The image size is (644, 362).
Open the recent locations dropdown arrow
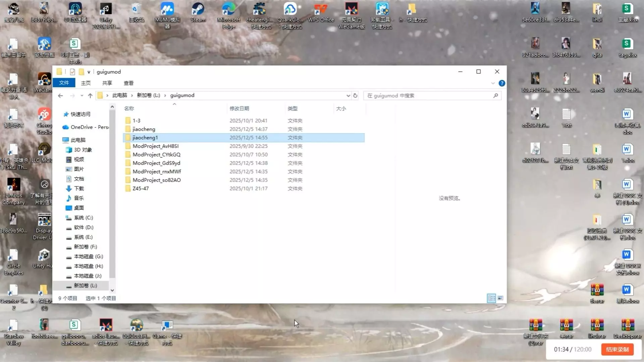click(82, 96)
